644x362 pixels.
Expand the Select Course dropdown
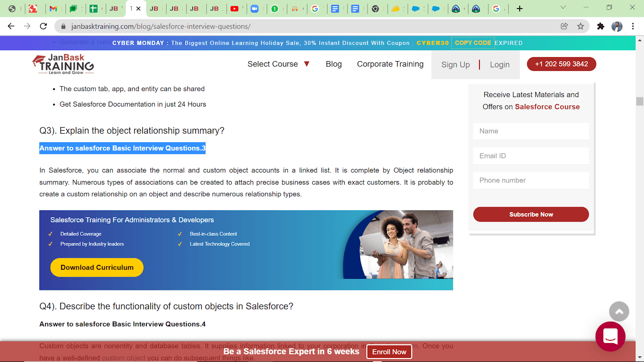point(279,64)
